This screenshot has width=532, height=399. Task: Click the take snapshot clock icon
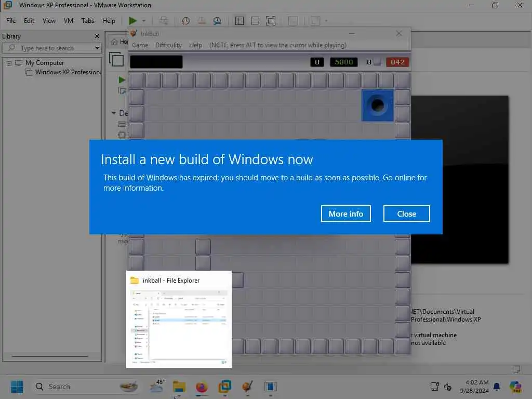pos(185,21)
